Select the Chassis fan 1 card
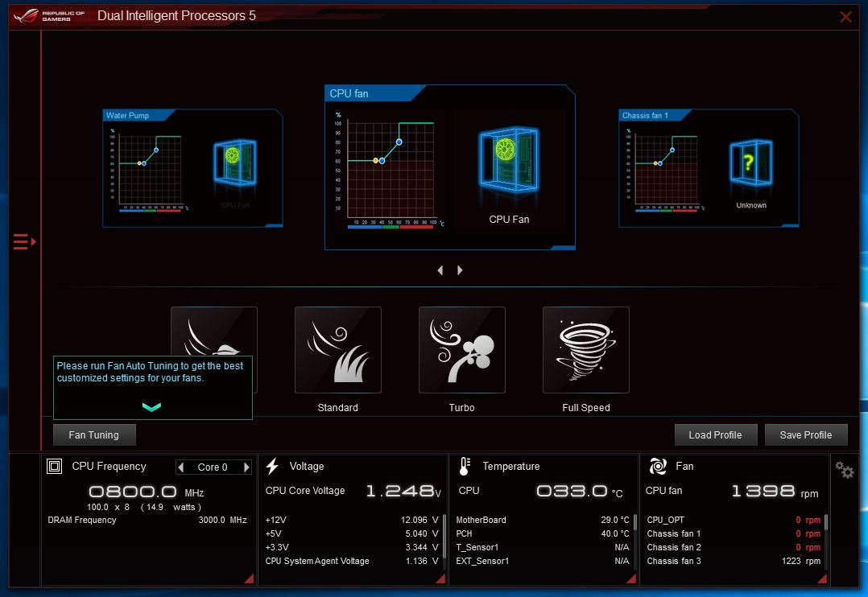This screenshot has height=597, width=868. (x=709, y=168)
